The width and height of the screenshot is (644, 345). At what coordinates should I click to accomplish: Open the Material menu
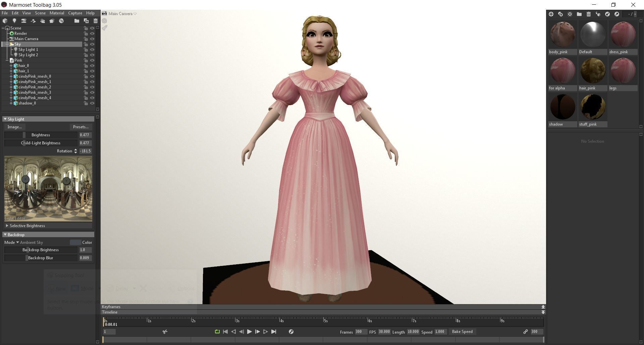57,13
